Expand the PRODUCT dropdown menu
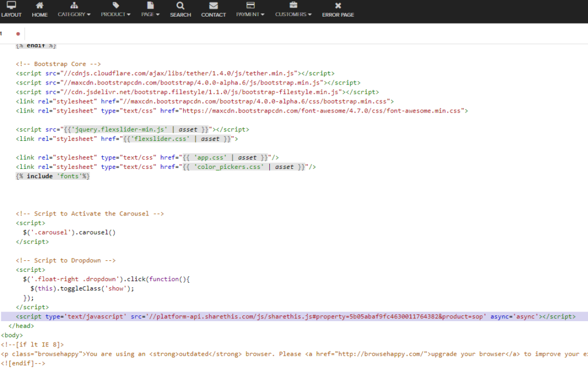Screen dimensions: 588x370 pyautogui.click(x=115, y=14)
